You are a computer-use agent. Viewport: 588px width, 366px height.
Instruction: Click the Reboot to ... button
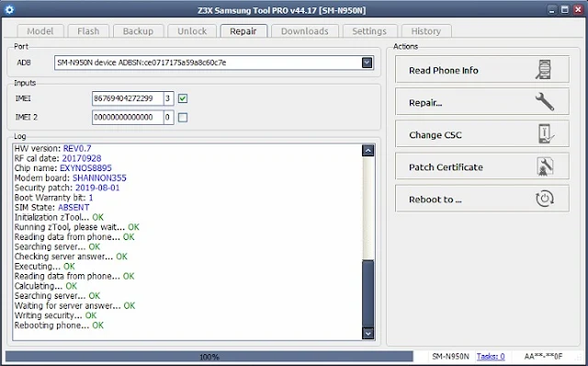coord(482,199)
